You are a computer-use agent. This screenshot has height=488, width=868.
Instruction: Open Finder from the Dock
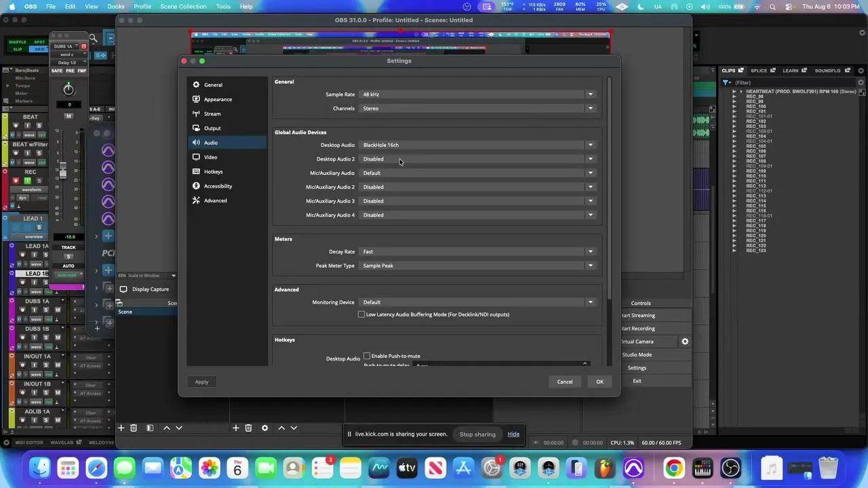[40, 468]
